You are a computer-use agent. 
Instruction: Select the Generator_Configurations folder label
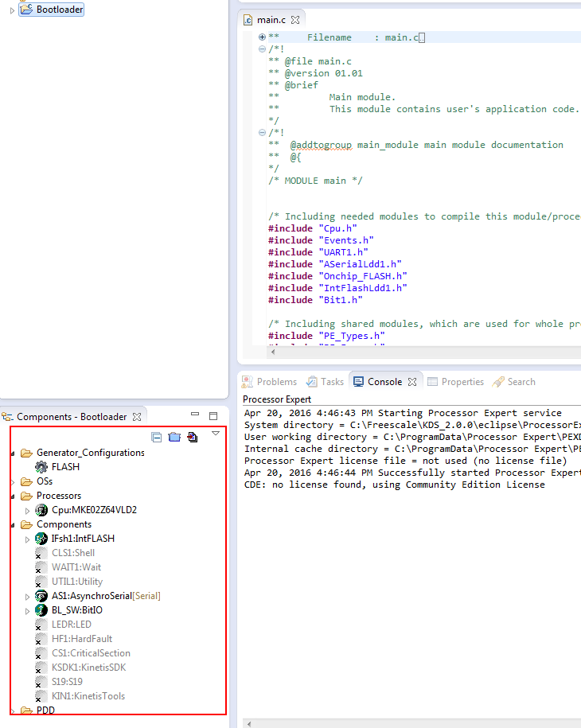91,453
